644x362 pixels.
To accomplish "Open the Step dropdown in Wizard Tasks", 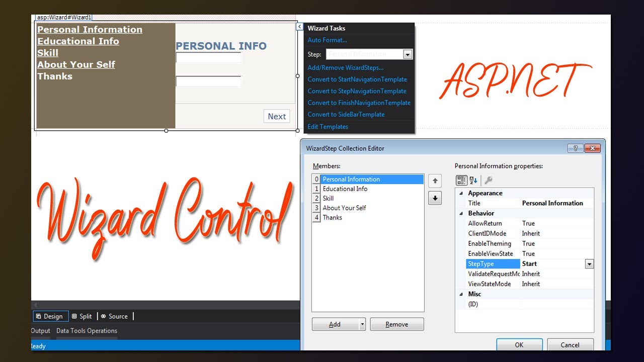I will (408, 54).
